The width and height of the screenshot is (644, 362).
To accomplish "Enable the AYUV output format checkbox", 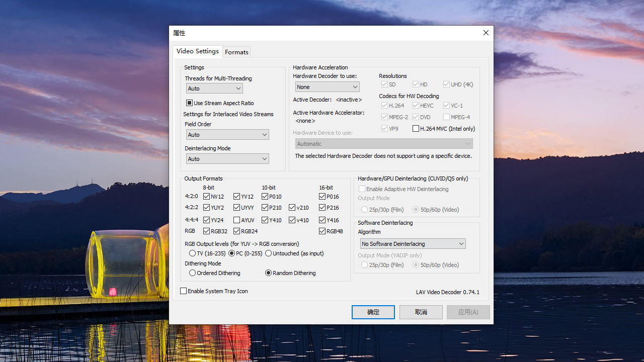I will pyautogui.click(x=237, y=220).
